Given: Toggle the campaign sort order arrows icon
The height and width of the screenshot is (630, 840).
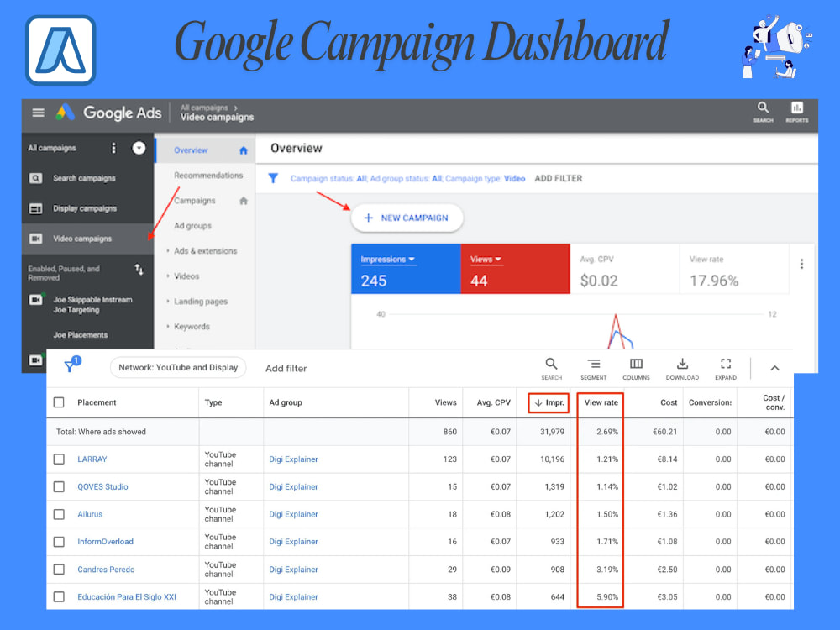Looking at the screenshot, I should 139,269.
